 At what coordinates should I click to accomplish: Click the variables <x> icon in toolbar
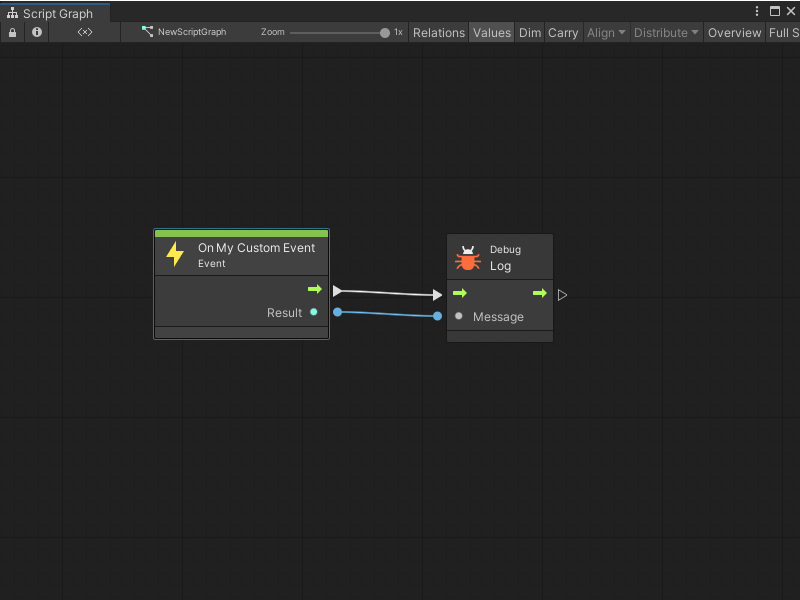[x=85, y=32]
